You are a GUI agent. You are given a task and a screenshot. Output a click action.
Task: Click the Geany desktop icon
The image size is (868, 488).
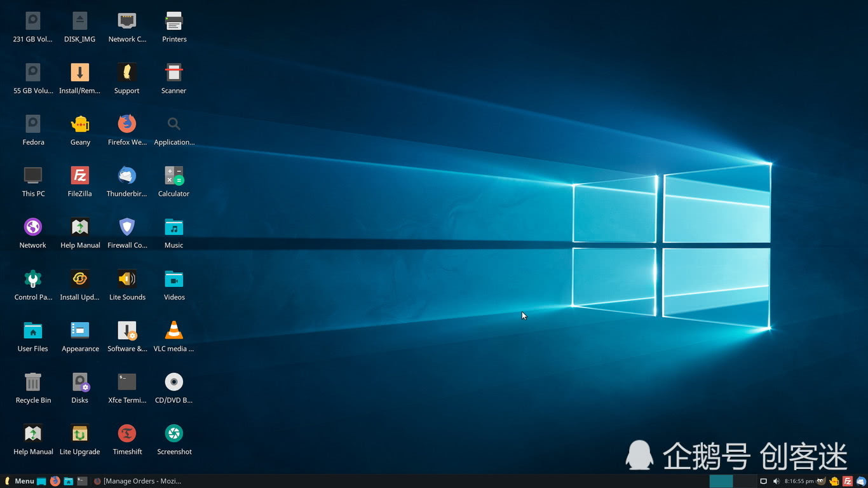pos(79,125)
